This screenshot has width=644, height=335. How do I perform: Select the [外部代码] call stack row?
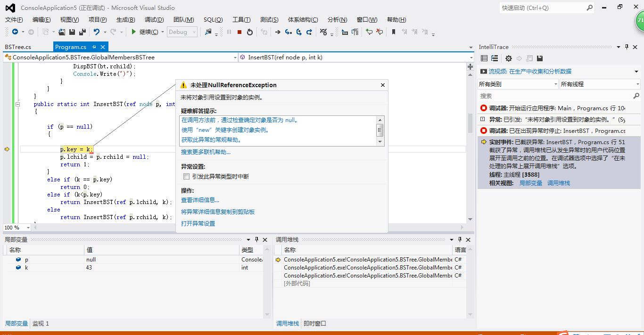(x=370, y=284)
